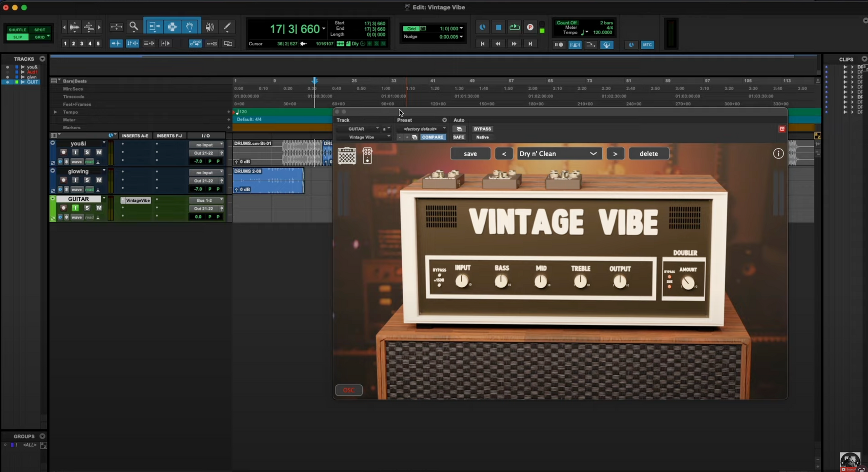Enable the Scrubber tool
Screen dimensions: 868x472
click(x=210, y=27)
